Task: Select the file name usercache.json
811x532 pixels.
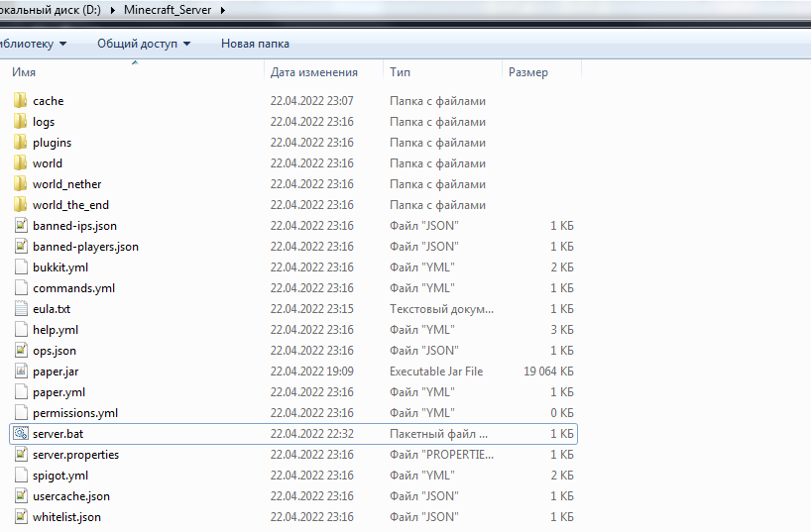Action: (x=71, y=496)
